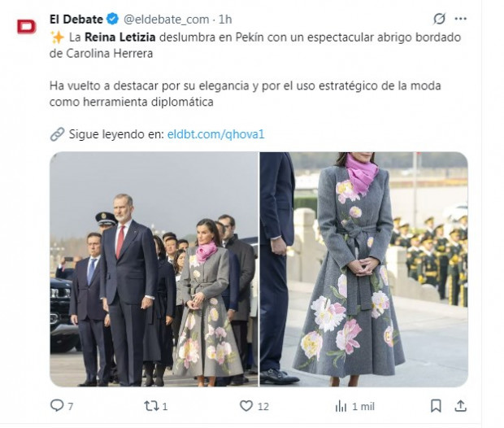
Task: Click the 1h timestamp
Action: pos(225,20)
